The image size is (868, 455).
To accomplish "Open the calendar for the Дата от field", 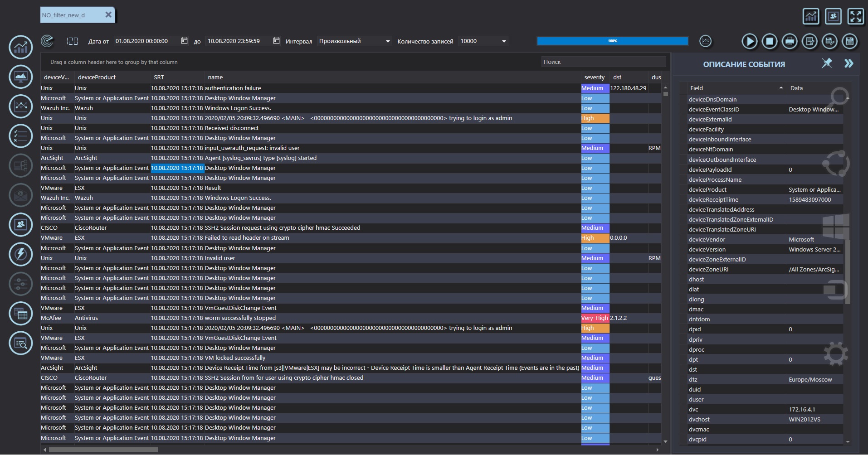I will [x=184, y=41].
